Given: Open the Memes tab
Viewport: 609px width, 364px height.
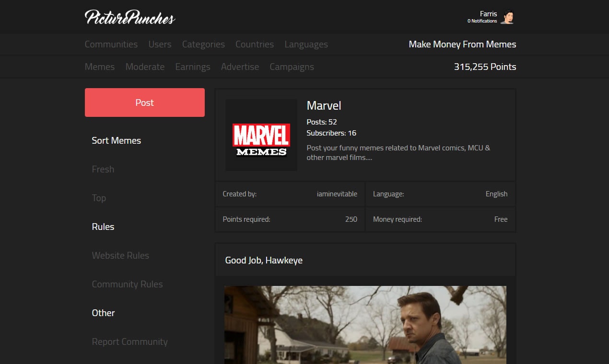Looking at the screenshot, I should (100, 67).
